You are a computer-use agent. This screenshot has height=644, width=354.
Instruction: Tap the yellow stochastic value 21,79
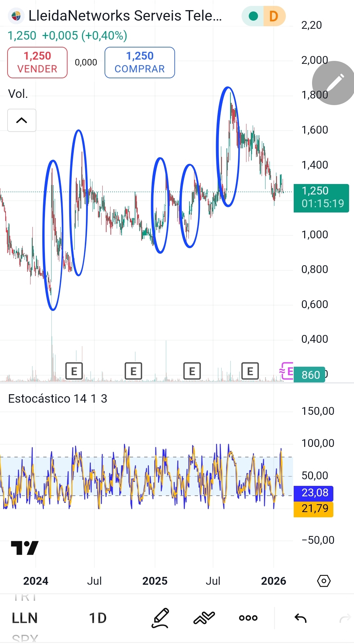pos(314,509)
